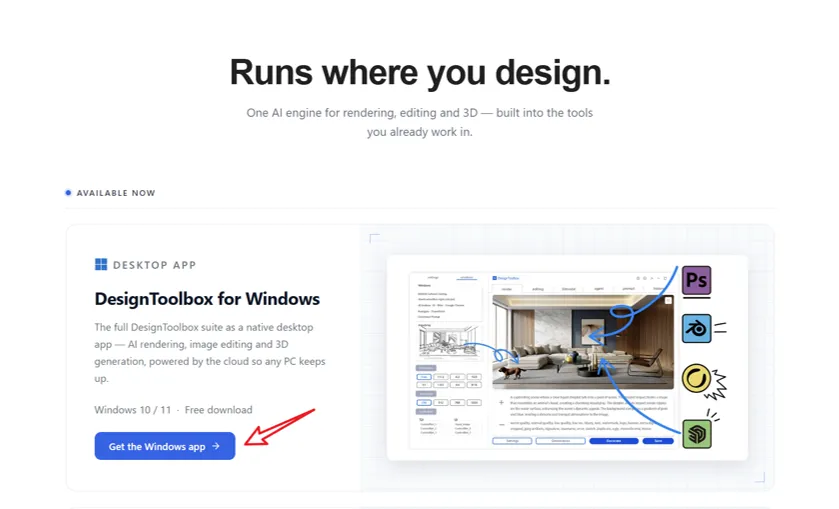Click the Get the Windows app button
839x509 pixels.
(165, 446)
